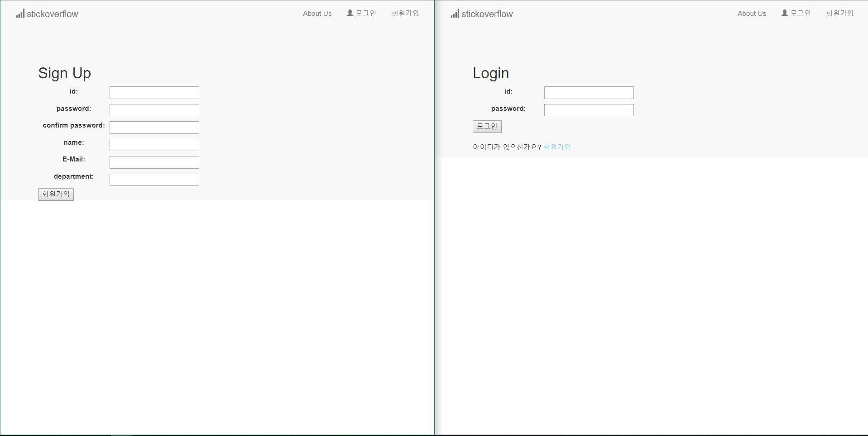Focus the id field on Sign Up form
The image size is (868, 436).
(154, 93)
